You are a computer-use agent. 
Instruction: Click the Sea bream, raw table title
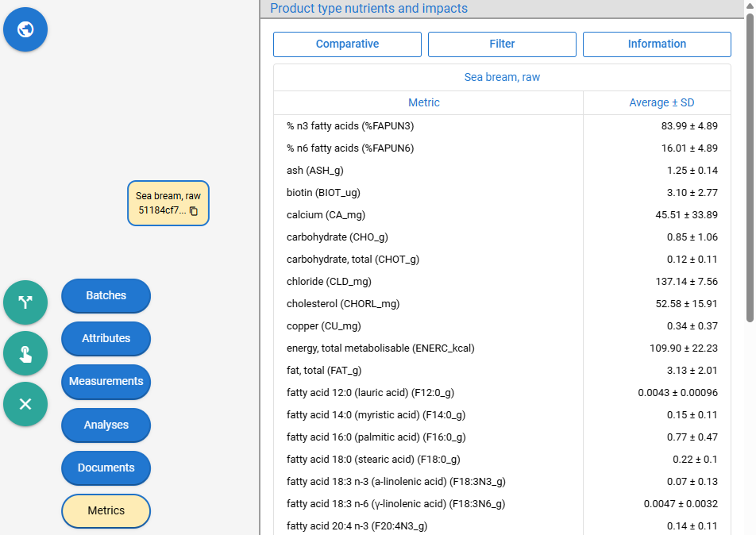click(x=502, y=77)
